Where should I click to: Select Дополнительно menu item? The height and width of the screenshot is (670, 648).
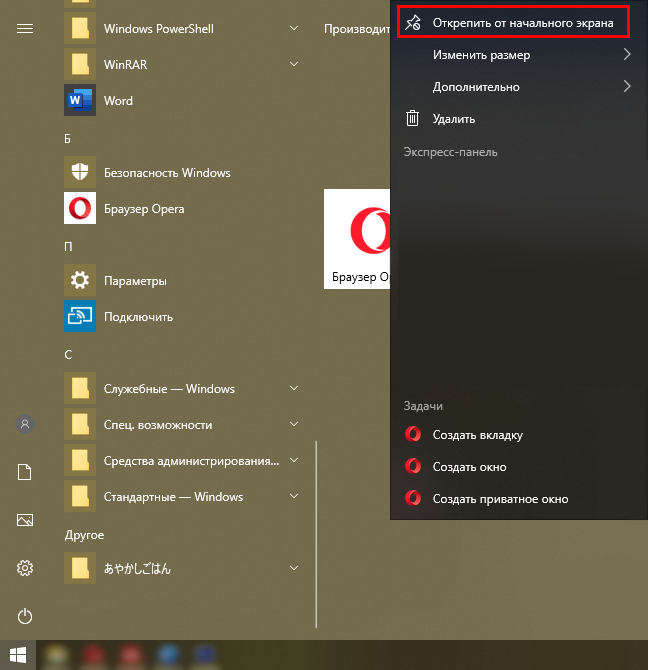pyautogui.click(x=519, y=87)
